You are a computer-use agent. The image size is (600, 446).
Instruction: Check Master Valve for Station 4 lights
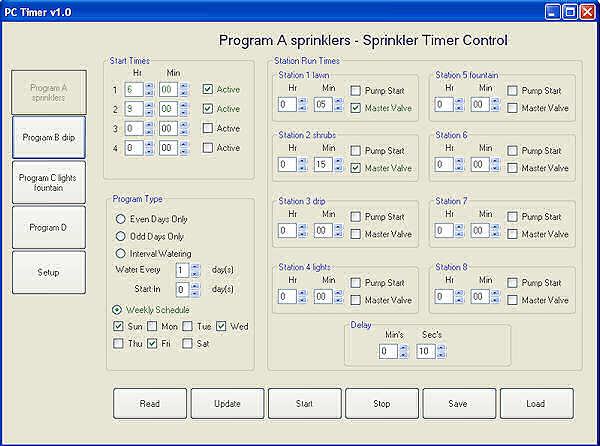355,300
